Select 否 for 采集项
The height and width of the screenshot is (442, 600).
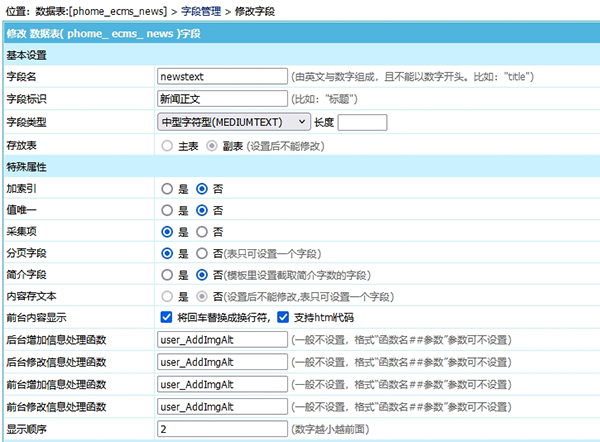202,232
